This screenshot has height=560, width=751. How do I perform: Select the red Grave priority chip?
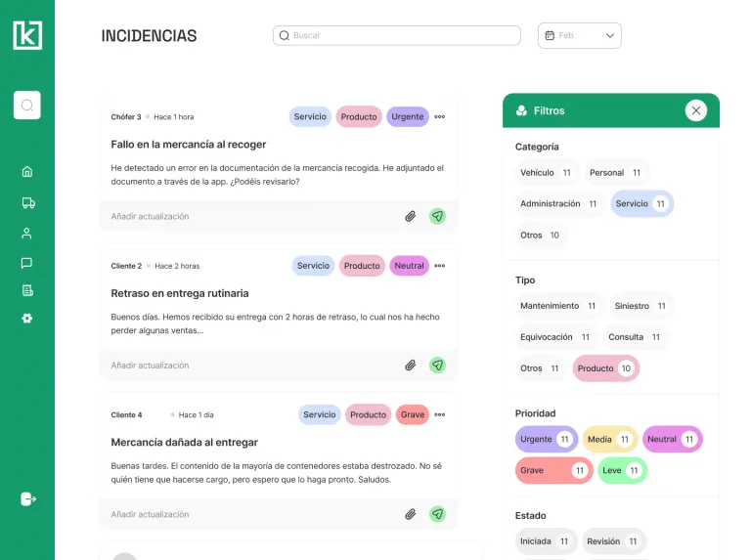coord(553,470)
